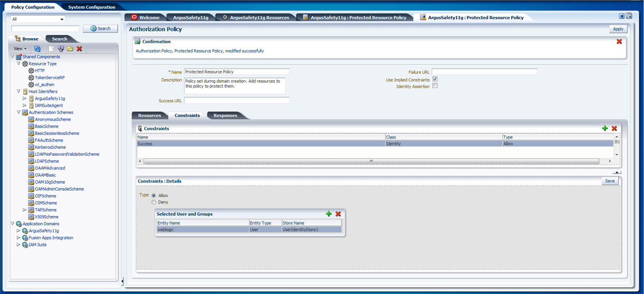The image size is (644, 294).
Task: Click the OAAMBasic scheme icon
Action: [x=31, y=175]
